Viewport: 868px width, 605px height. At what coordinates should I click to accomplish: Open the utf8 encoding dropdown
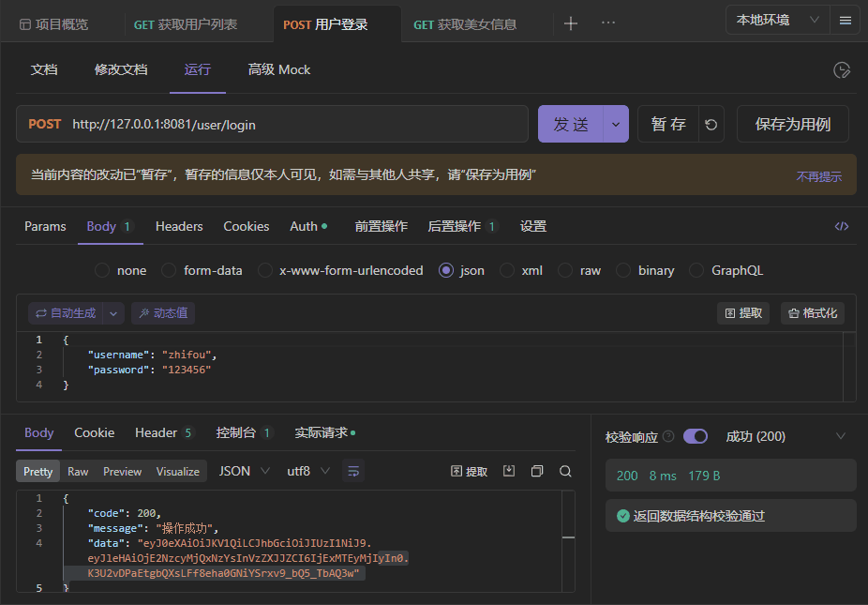tap(308, 471)
